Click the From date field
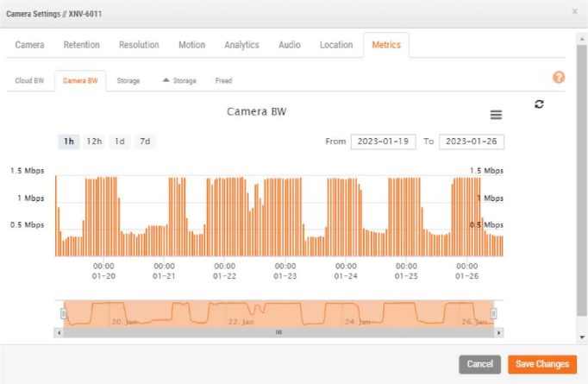 click(x=383, y=142)
